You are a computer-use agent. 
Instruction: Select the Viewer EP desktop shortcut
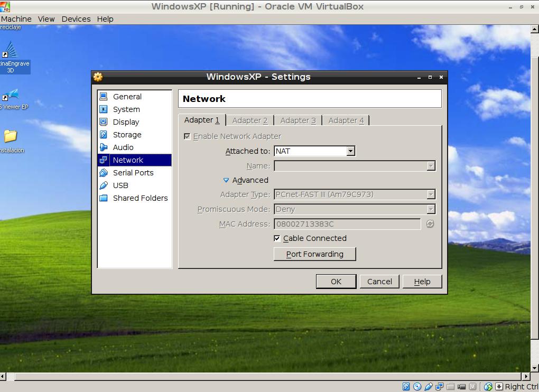(x=12, y=100)
